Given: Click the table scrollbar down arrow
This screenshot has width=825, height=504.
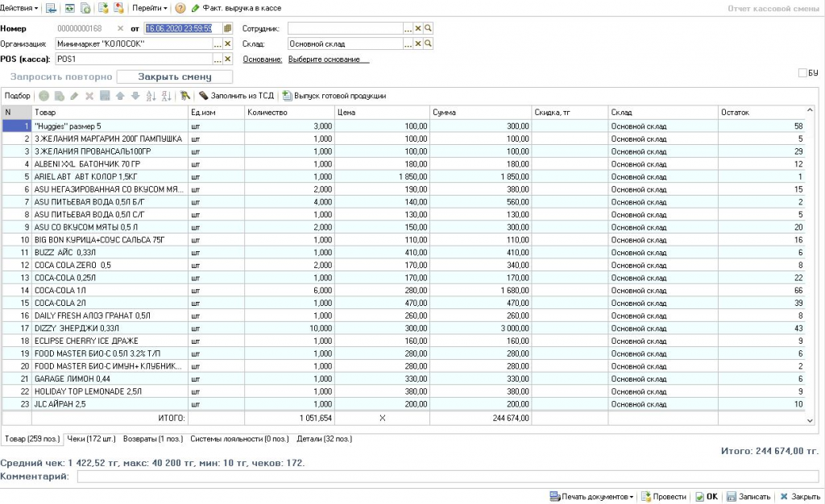Looking at the screenshot, I should (810, 420).
